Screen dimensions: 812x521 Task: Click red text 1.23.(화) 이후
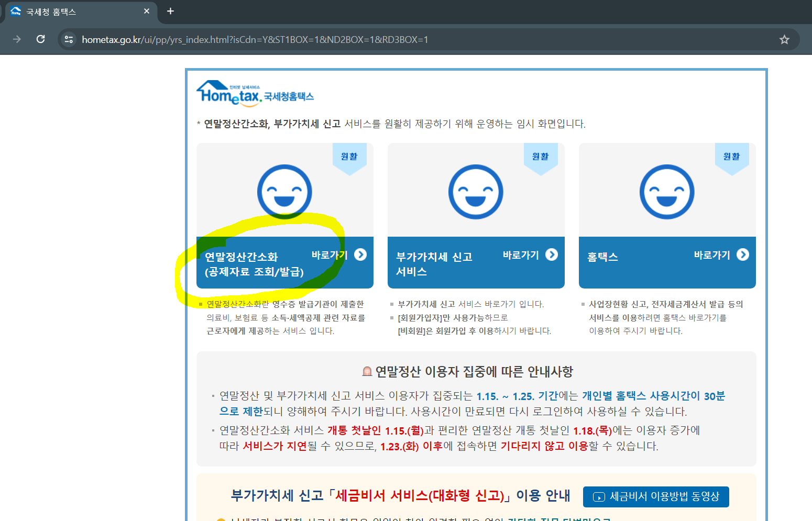[412, 446]
